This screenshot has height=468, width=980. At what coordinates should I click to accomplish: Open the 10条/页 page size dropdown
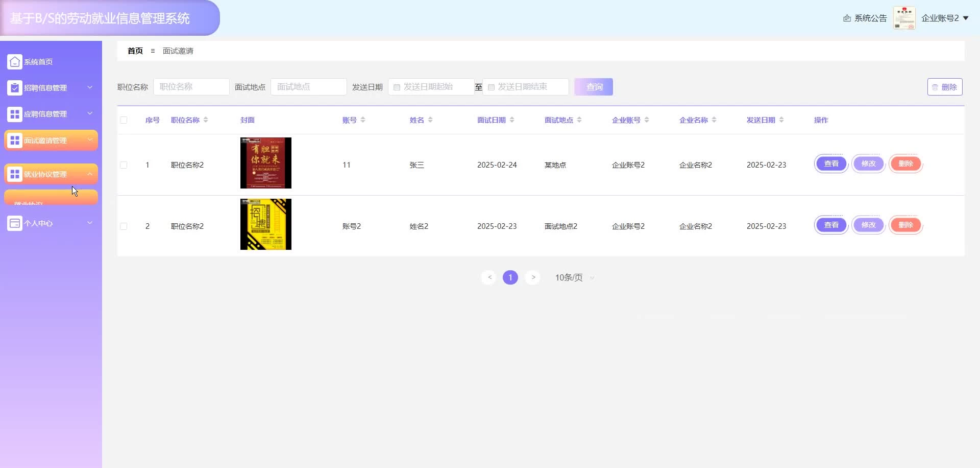[575, 277]
